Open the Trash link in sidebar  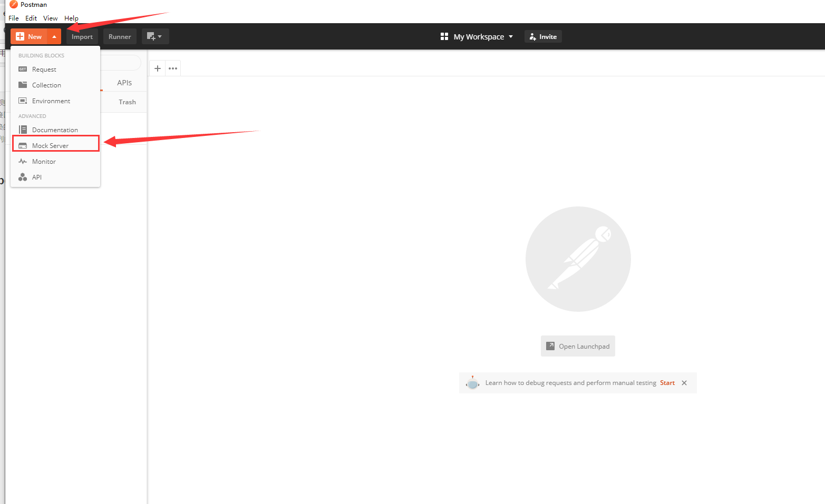[127, 102]
